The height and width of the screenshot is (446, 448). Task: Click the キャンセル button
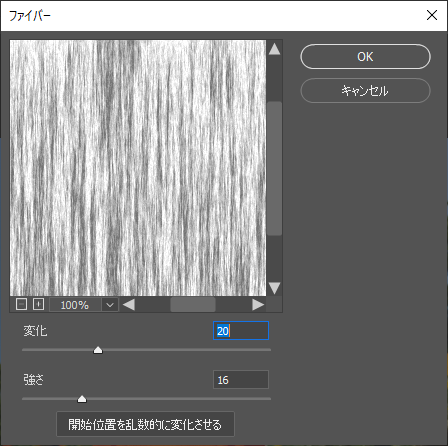click(x=365, y=91)
